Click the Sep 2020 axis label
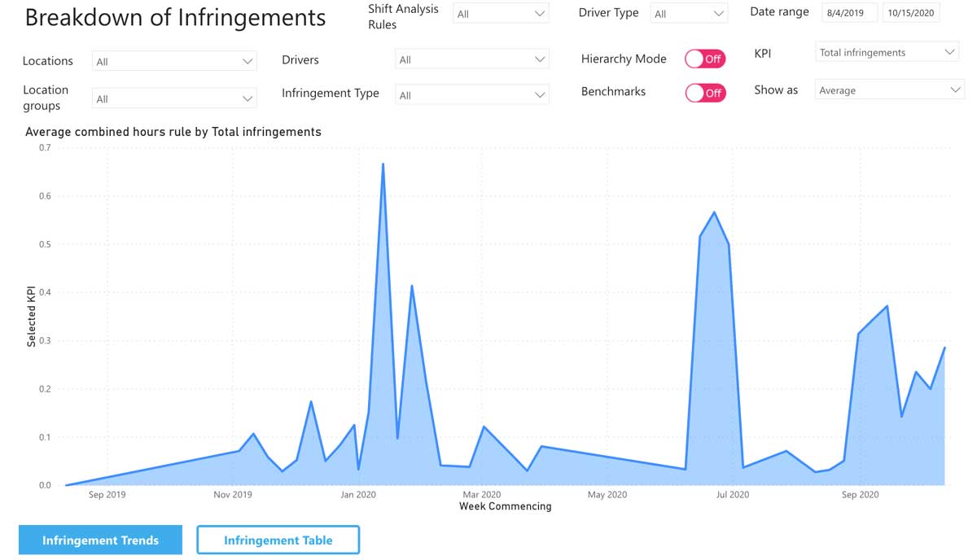The height and width of the screenshot is (560, 977). tap(860, 494)
